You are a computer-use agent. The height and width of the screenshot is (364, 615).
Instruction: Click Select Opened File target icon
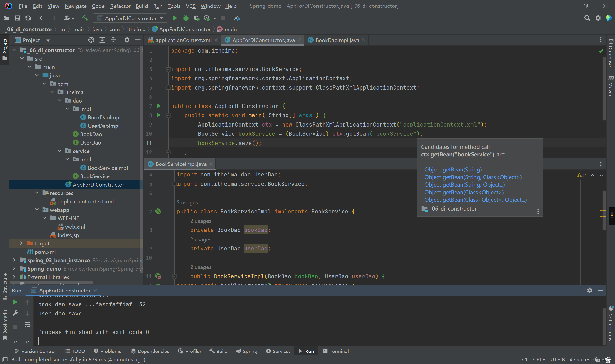coord(91,40)
